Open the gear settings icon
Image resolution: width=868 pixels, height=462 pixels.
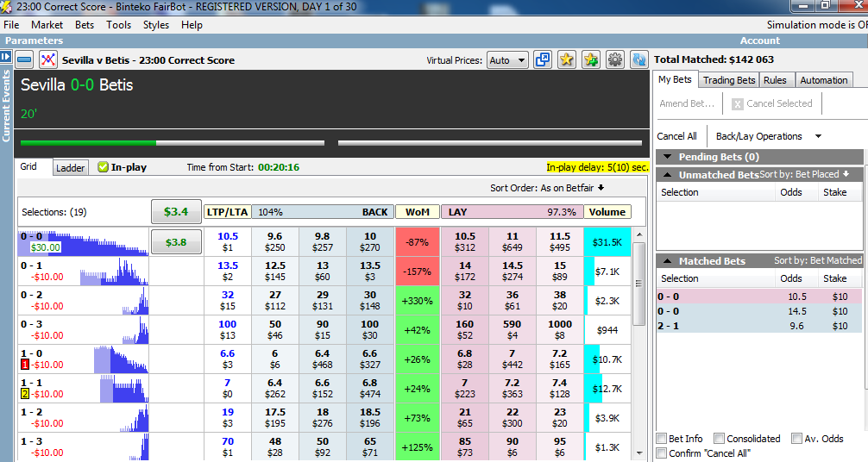coord(615,59)
